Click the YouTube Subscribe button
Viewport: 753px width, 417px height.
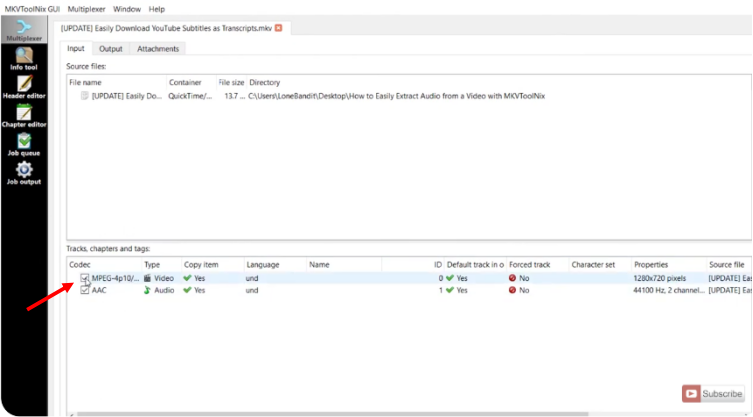point(713,394)
